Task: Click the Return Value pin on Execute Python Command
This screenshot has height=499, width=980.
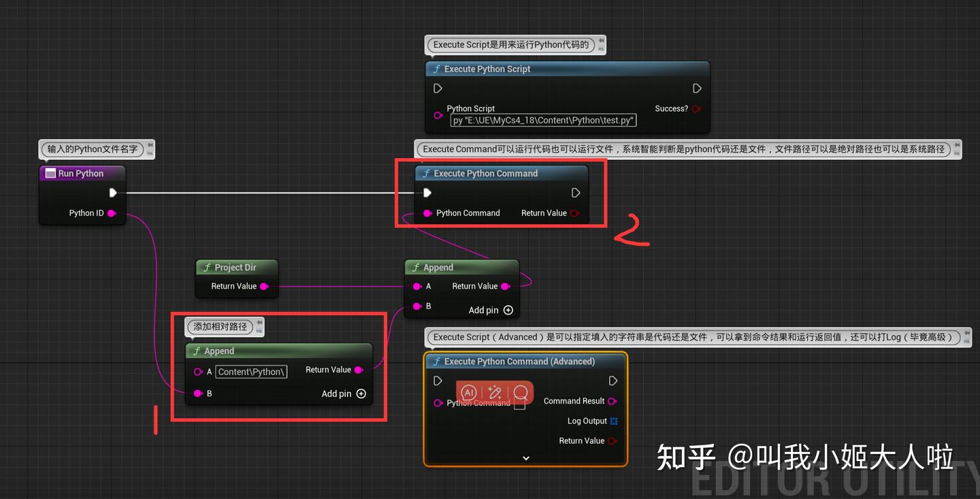Action: point(576,212)
